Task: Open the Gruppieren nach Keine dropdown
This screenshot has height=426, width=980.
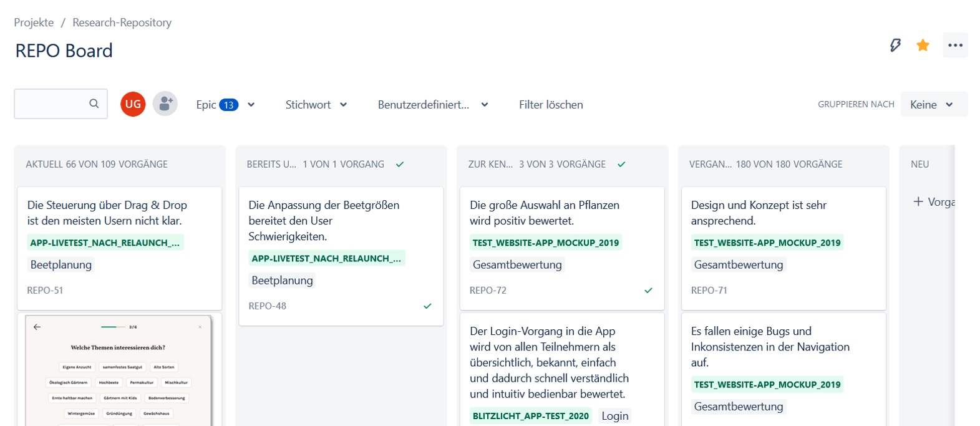Action: click(x=933, y=105)
